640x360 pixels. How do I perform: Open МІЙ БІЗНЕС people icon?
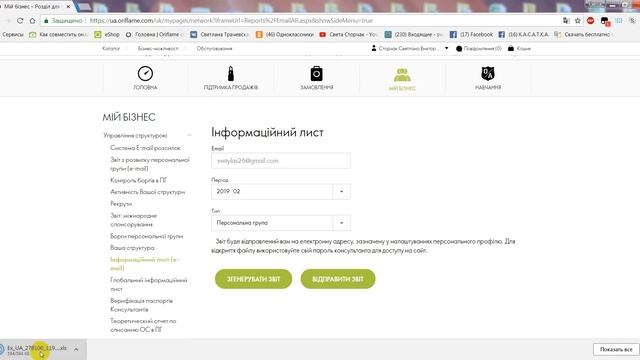[402, 75]
